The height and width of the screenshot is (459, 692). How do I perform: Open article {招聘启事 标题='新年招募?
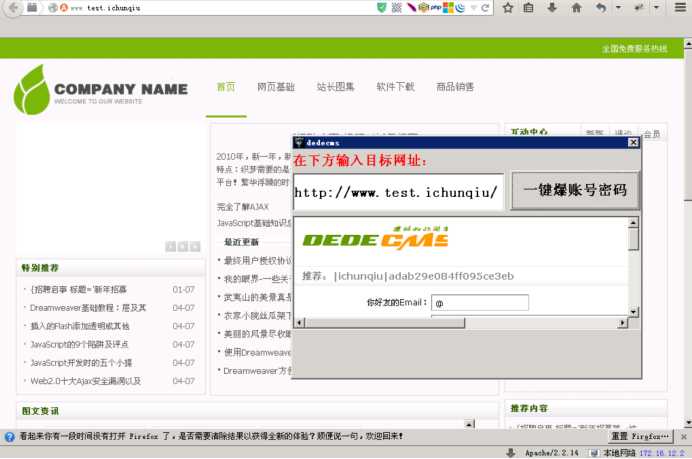(79, 290)
